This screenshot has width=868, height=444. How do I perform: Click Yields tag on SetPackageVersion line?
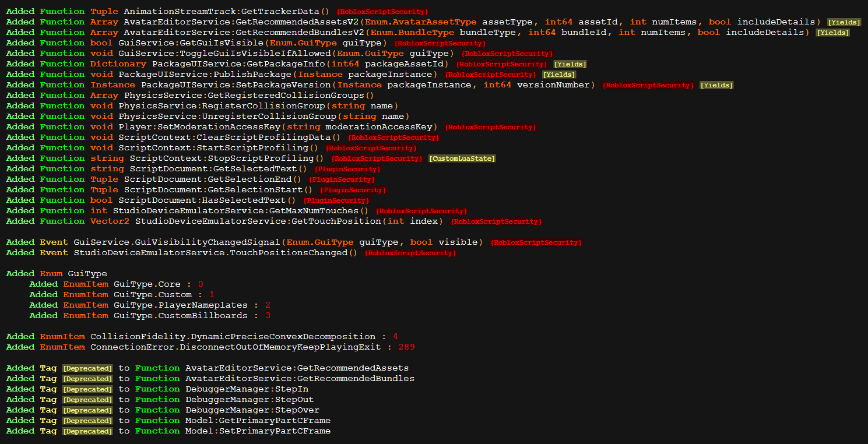coord(716,85)
